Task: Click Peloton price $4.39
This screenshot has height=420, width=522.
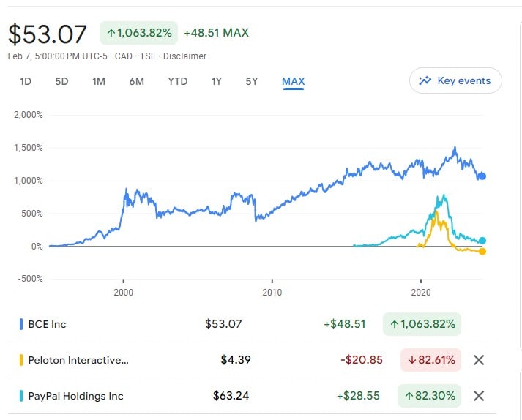Action: (236, 360)
